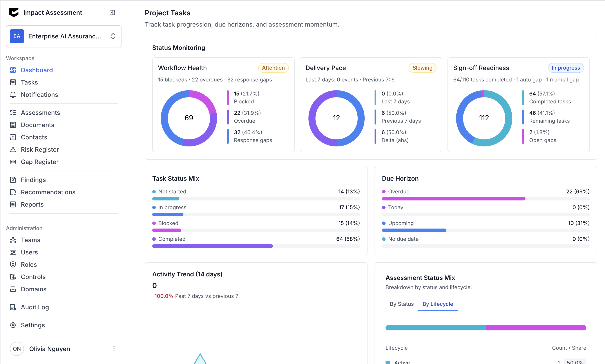Collapse the sidebar panel icon
605x364 pixels.
(x=112, y=13)
